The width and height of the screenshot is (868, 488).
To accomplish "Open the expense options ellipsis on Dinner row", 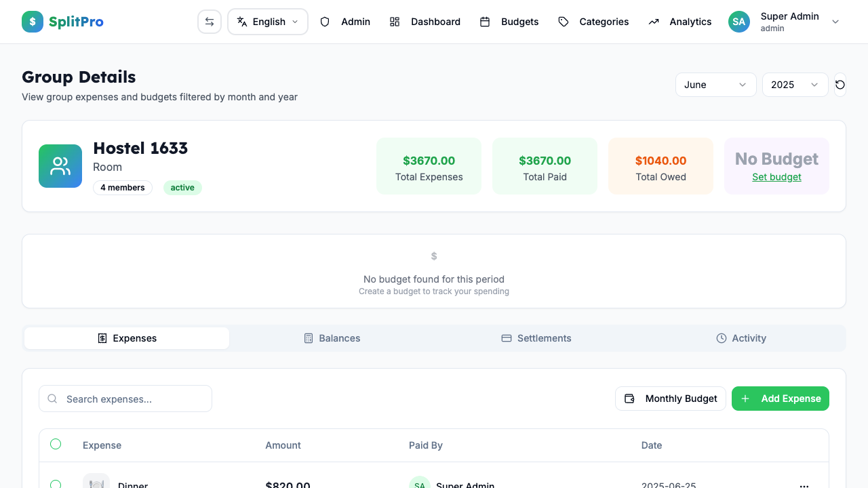I will tap(804, 485).
